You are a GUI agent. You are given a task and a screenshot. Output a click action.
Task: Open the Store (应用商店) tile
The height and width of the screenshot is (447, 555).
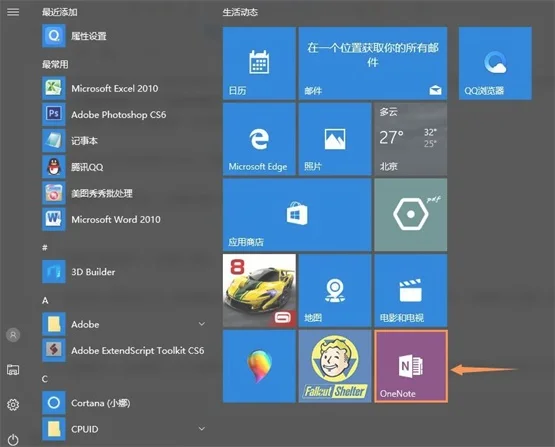297,215
